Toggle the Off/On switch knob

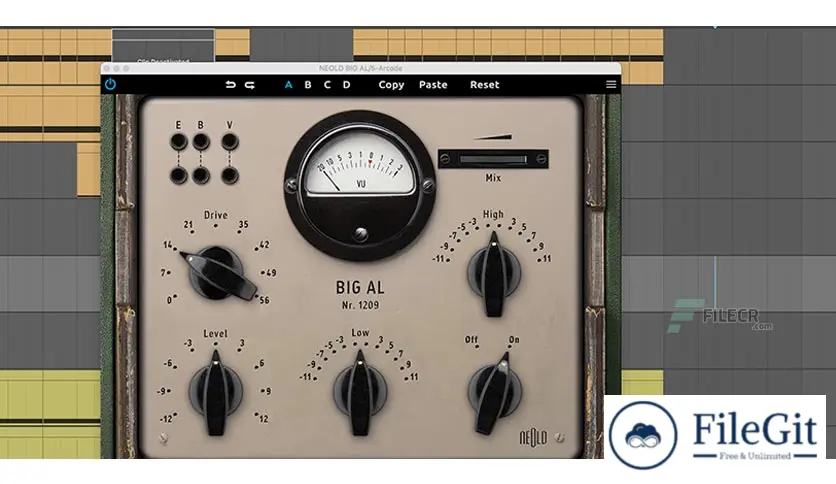click(x=494, y=393)
